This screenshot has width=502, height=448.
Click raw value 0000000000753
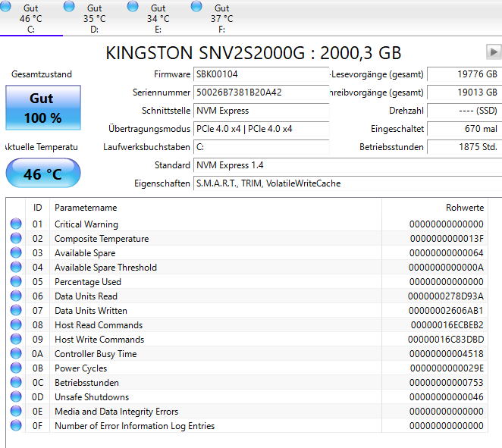click(x=447, y=383)
